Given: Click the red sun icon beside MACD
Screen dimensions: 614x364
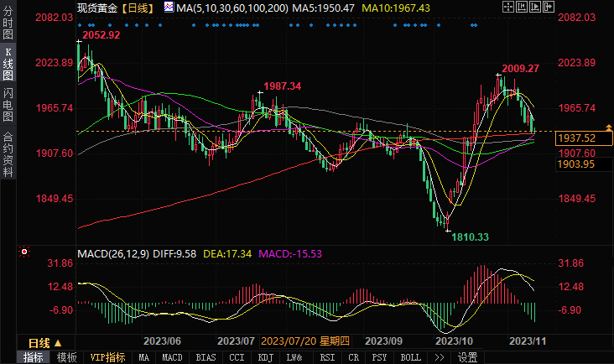Looking at the screenshot, I should [24, 252].
